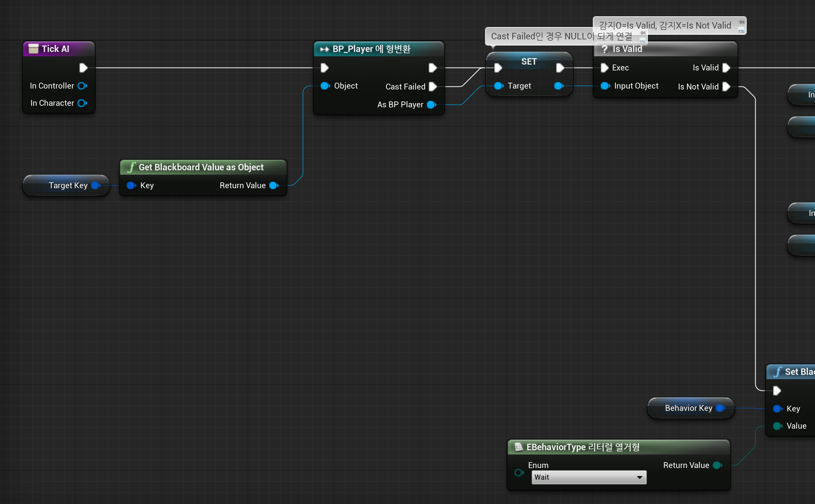The image size is (815, 504).
Task: Click the Return Value pin of Get Blackboard Value
Action: pyautogui.click(x=274, y=185)
